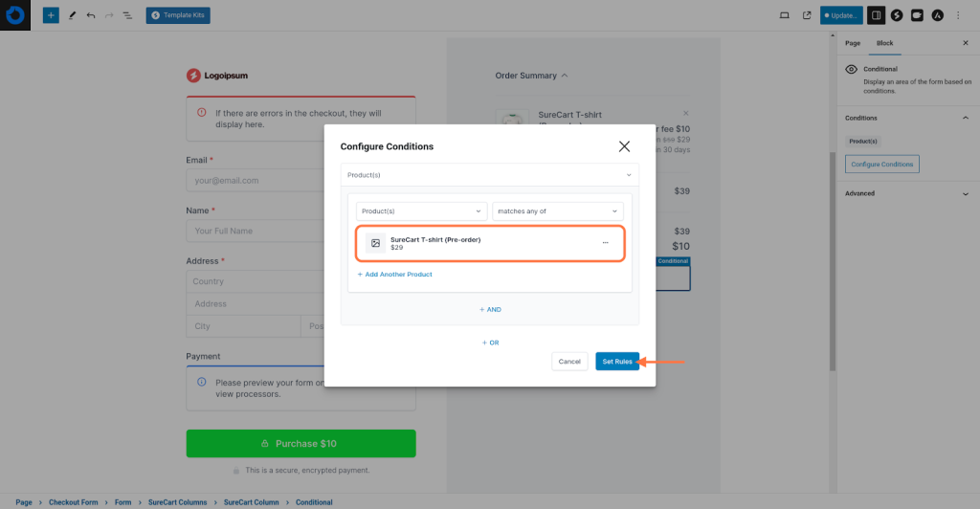Open the 'matches any of' dropdown
The height and width of the screenshot is (509, 980).
pos(557,210)
